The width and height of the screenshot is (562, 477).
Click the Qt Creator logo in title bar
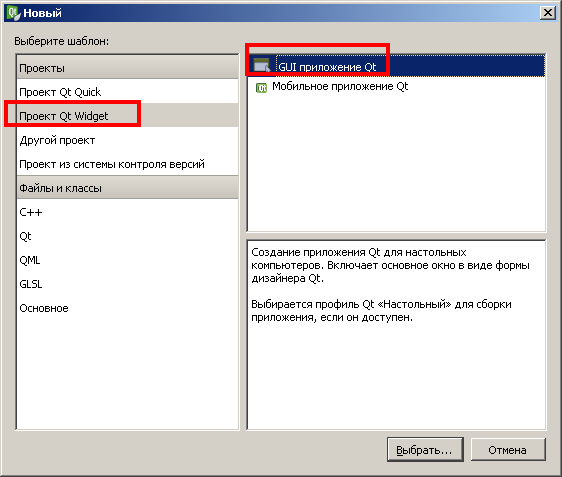(13, 13)
